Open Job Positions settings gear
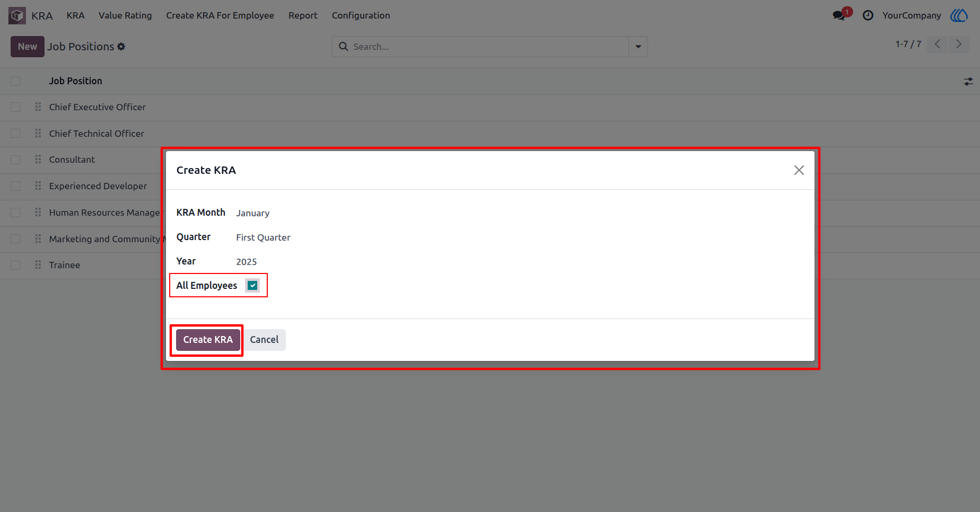The height and width of the screenshot is (512, 980). point(121,47)
